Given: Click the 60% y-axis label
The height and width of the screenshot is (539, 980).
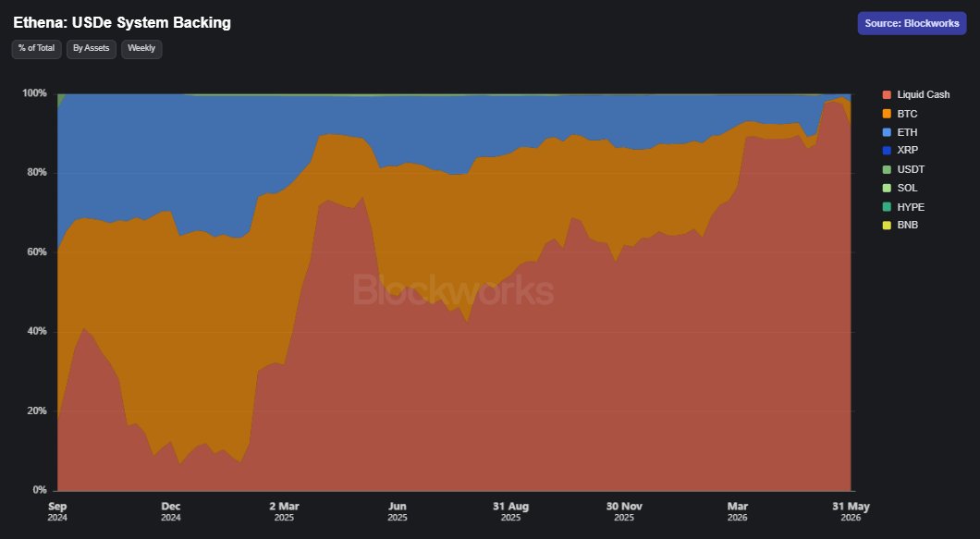Looking at the screenshot, I should pyautogui.click(x=35, y=252).
